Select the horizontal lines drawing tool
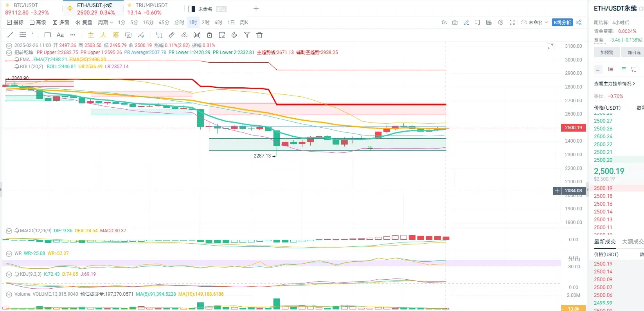The width and height of the screenshot is (644, 311). pyautogui.click(x=23, y=35)
